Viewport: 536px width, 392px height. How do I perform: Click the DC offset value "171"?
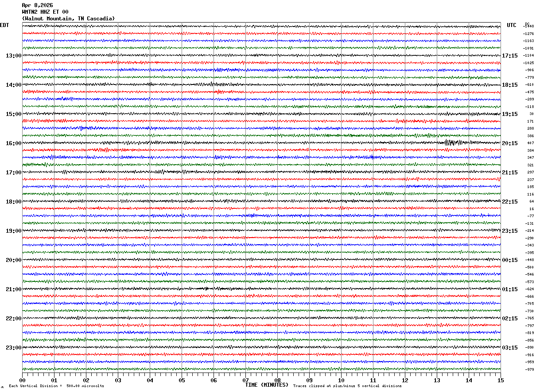click(x=531, y=121)
